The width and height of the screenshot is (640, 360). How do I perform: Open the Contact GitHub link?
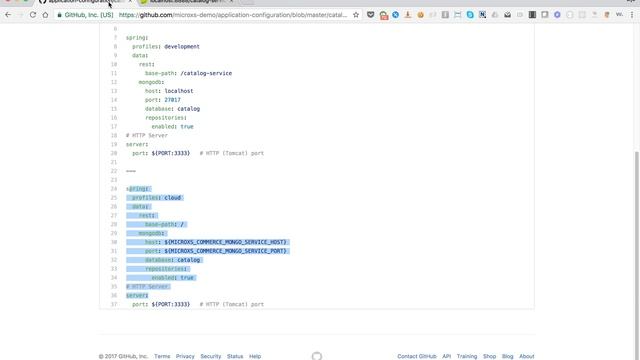417,356
